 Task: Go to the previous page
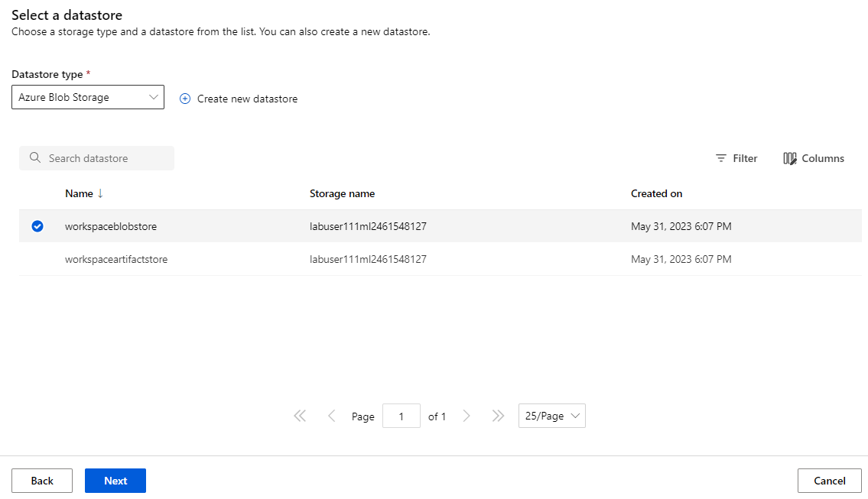tap(332, 416)
